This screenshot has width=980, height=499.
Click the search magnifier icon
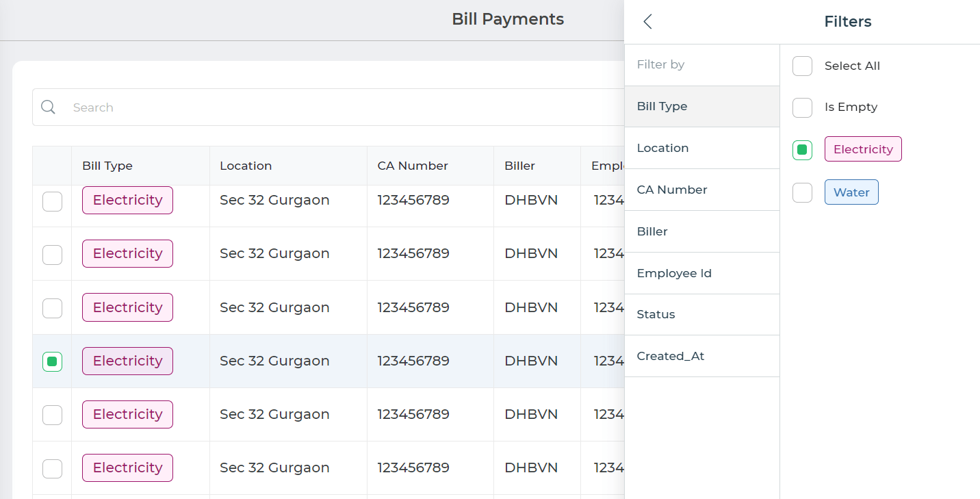coord(48,107)
